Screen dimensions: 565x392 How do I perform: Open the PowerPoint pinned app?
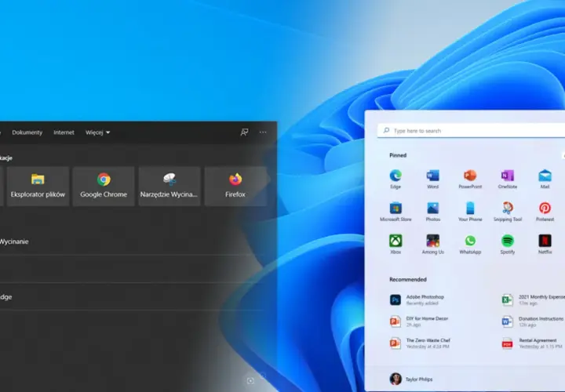click(470, 179)
